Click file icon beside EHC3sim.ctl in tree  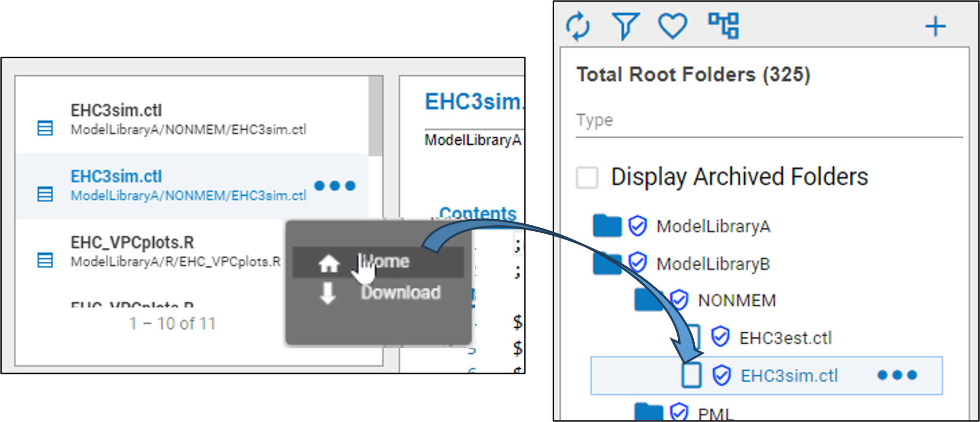[x=691, y=375]
